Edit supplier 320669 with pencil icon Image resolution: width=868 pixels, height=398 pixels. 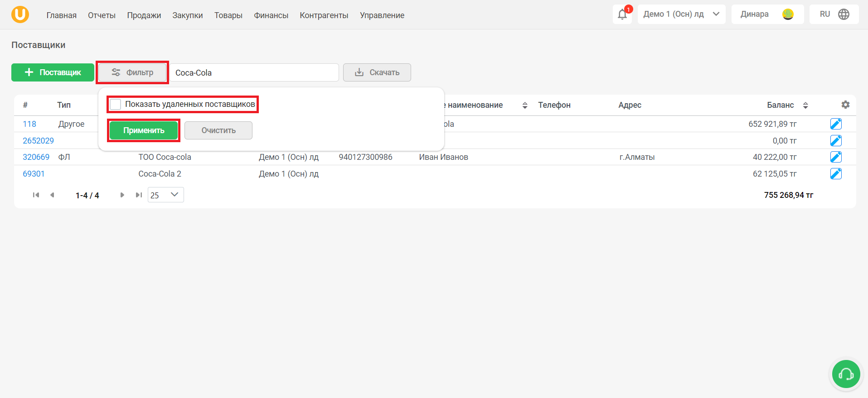point(836,157)
